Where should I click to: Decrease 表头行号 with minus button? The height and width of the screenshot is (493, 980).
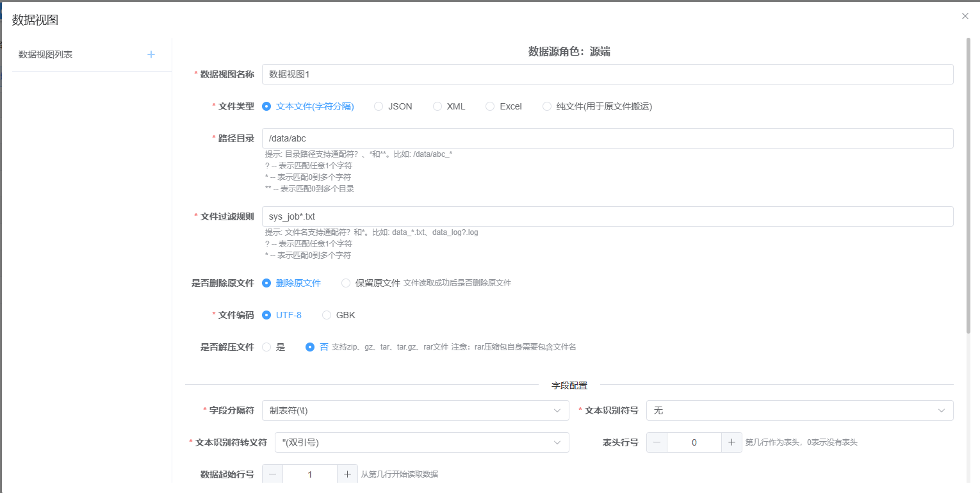[x=657, y=442]
